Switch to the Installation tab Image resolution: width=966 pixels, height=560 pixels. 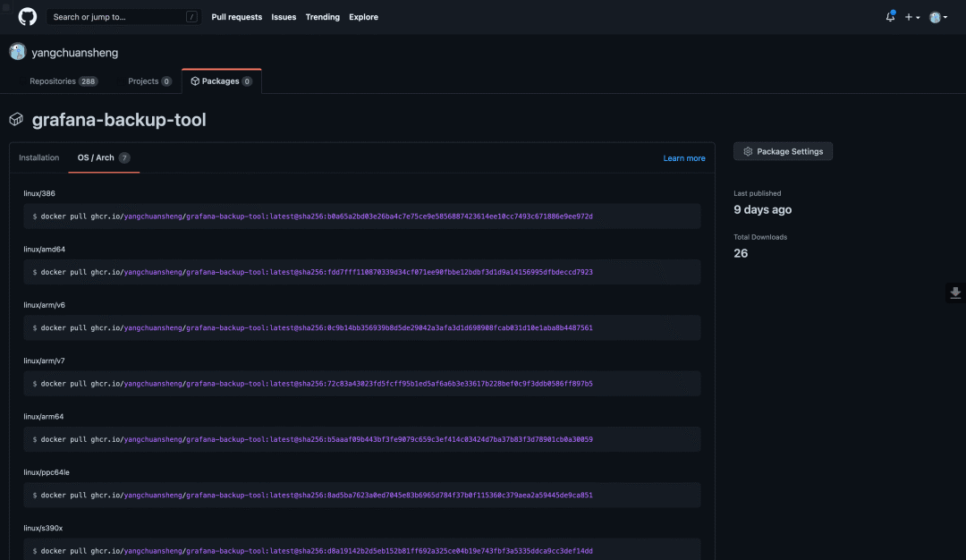pos(39,157)
